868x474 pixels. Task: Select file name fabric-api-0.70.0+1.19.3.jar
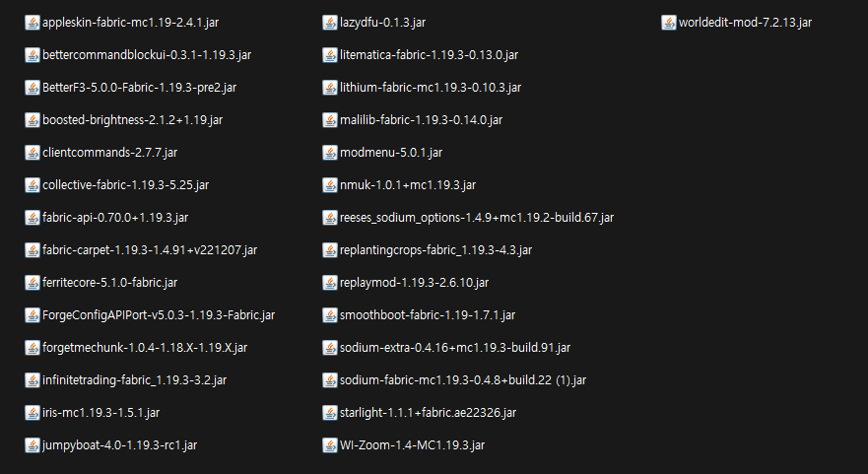[115, 218]
